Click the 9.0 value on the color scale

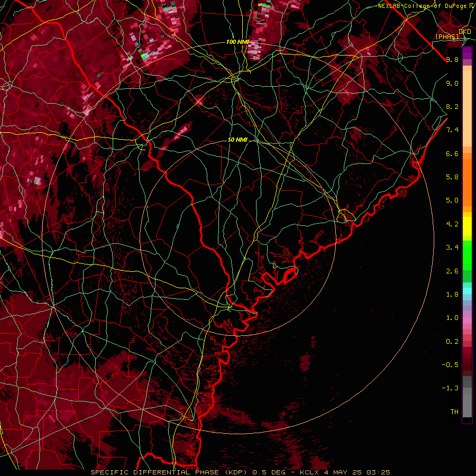(452, 83)
